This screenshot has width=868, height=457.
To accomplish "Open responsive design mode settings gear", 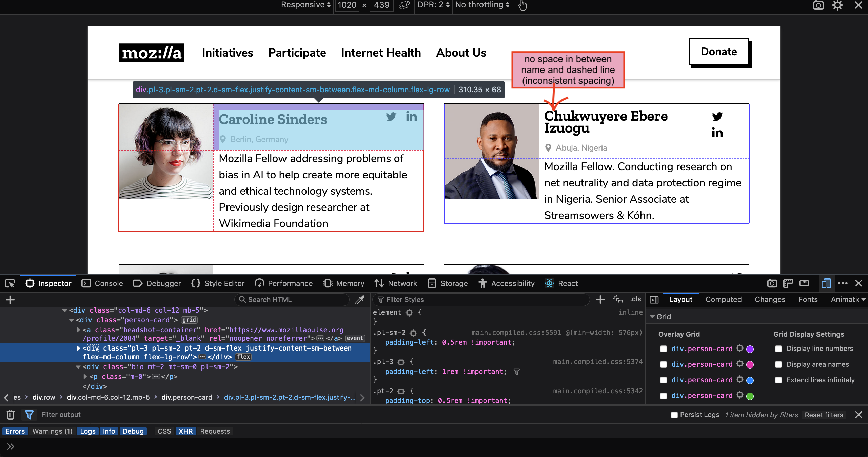I will (837, 5).
